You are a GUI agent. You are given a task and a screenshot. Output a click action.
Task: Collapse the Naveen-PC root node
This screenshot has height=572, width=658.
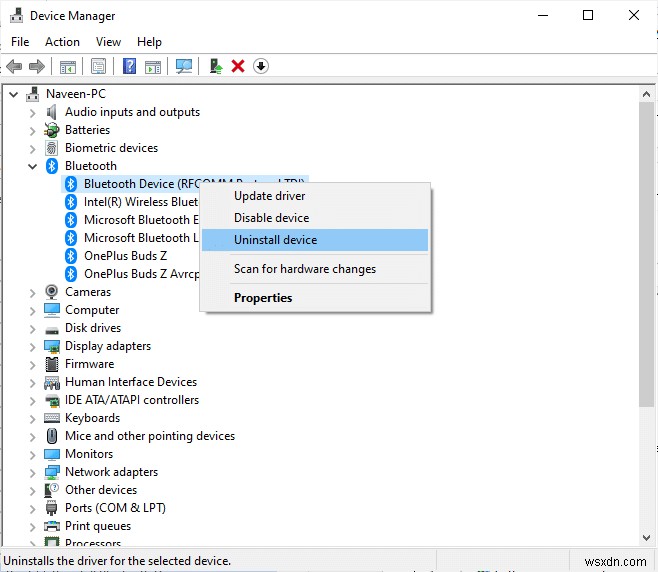point(13,94)
